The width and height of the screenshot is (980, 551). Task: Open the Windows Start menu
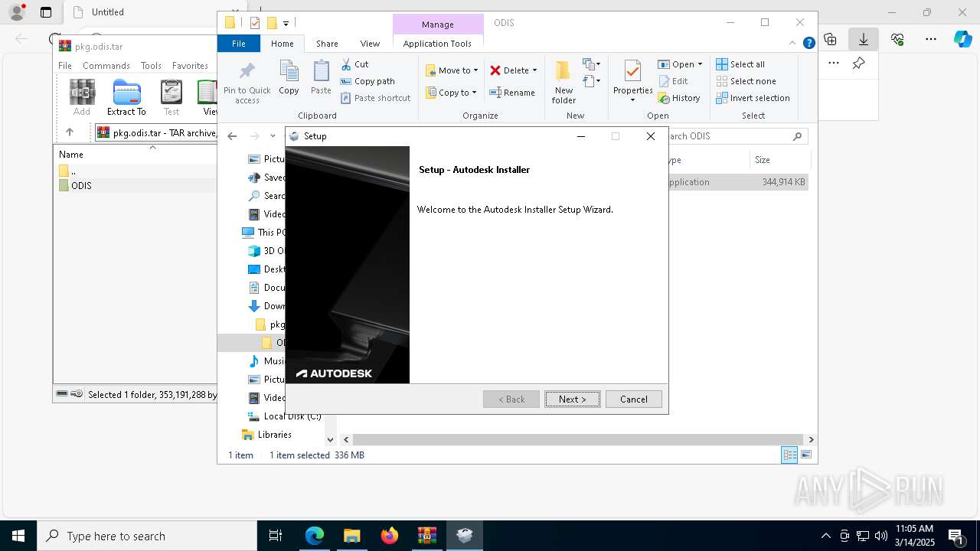18,536
